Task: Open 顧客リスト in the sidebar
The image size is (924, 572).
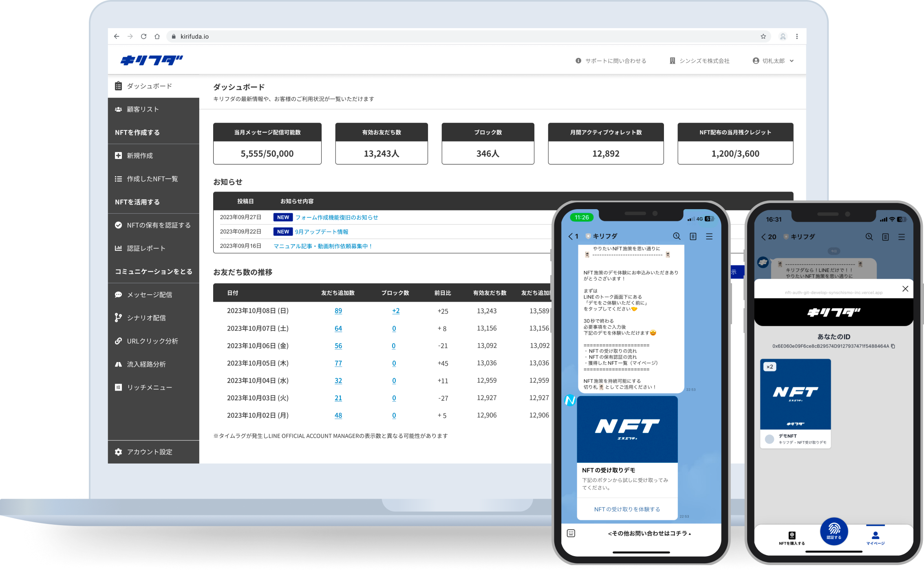Action: (x=143, y=109)
